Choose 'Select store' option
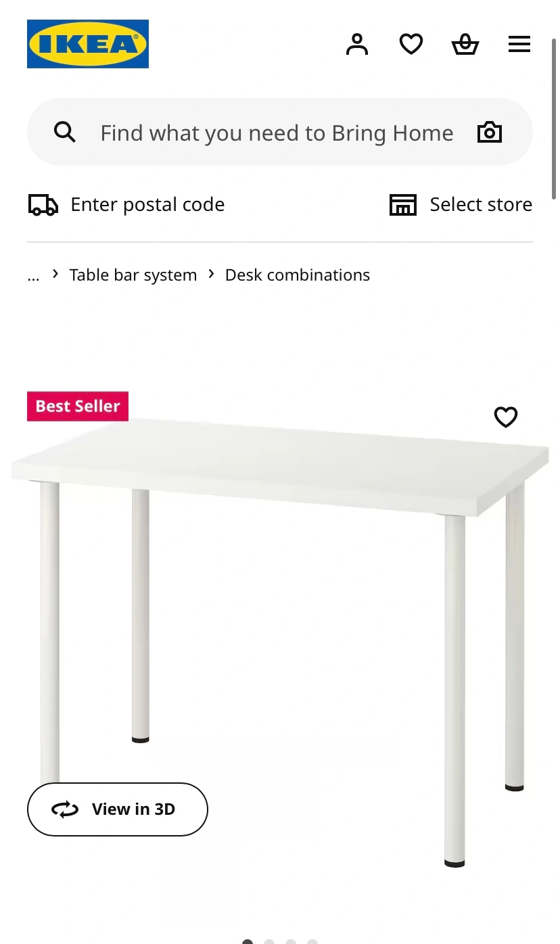Viewport: 560px width, 944px height. pyautogui.click(x=481, y=204)
